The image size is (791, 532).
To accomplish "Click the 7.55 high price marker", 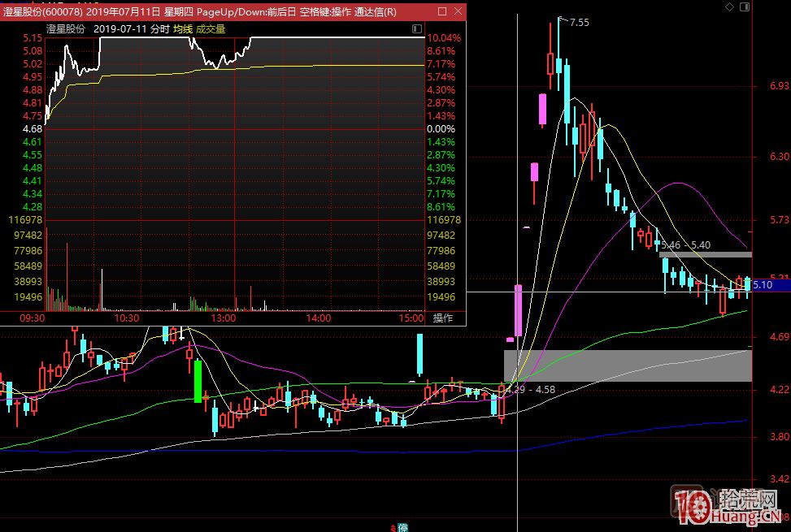I will [579, 23].
